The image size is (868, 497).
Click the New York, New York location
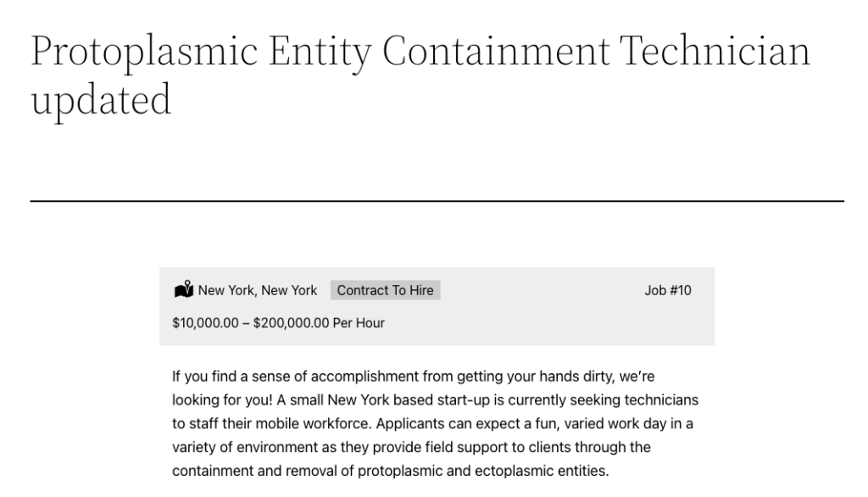tap(258, 290)
